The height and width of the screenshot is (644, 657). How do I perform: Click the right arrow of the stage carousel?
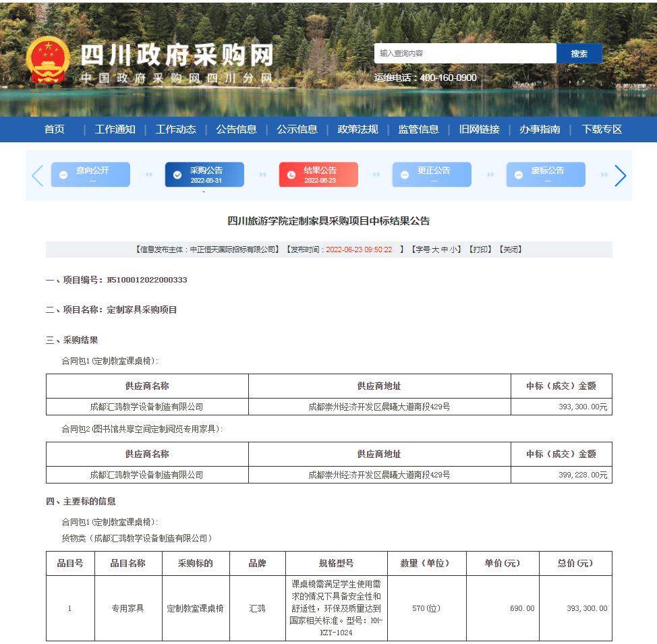(620, 175)
